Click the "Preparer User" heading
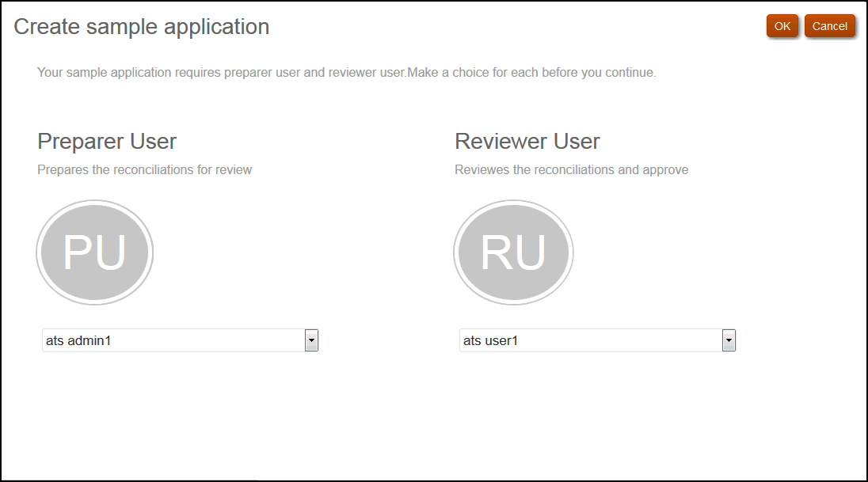This screenshot has width=868, height=482. (106, 141)
